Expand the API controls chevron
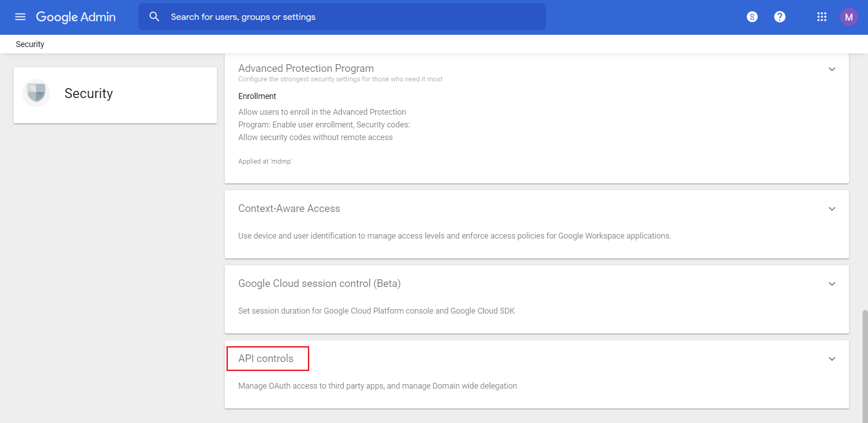The width and height of the screenshot is (868, 423). [832, 359]
